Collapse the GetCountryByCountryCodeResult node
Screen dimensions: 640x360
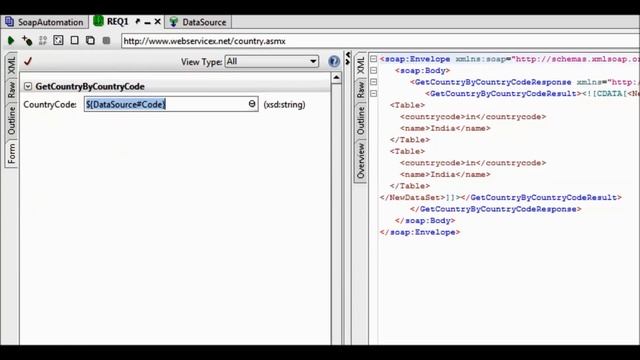pyautogui.click(x=373, y=93)
